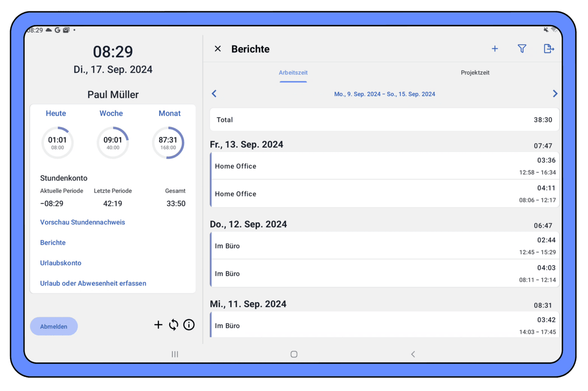Click the large 08:29 clock
The image size is (588, 391).
point(113,52)
